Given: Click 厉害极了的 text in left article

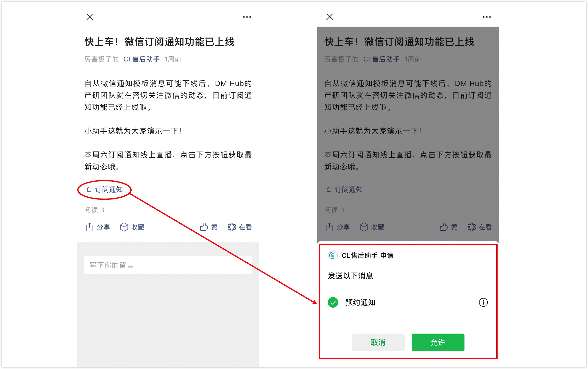Looking at the screenshot, I should pyautogui.click(x=102, y=59).
